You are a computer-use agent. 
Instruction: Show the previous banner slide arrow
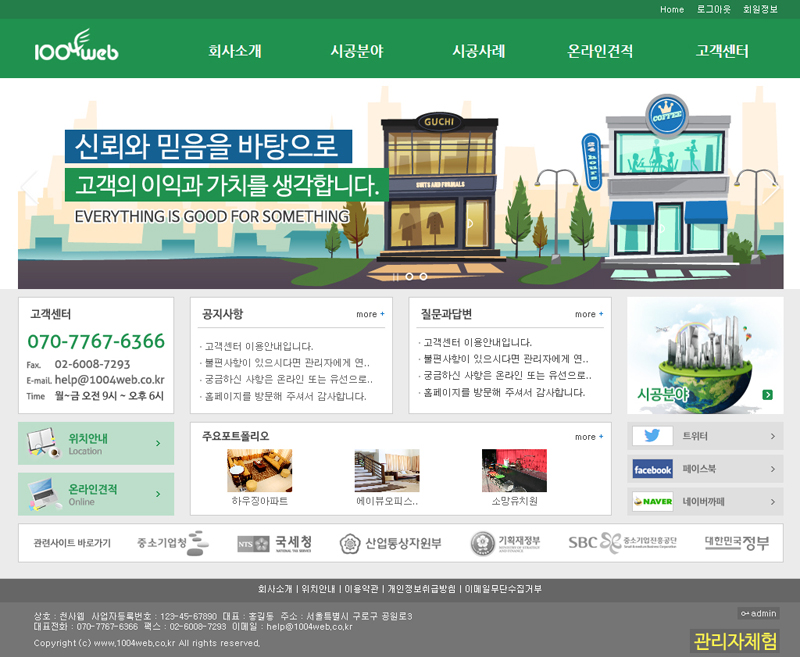pos(29,187)
